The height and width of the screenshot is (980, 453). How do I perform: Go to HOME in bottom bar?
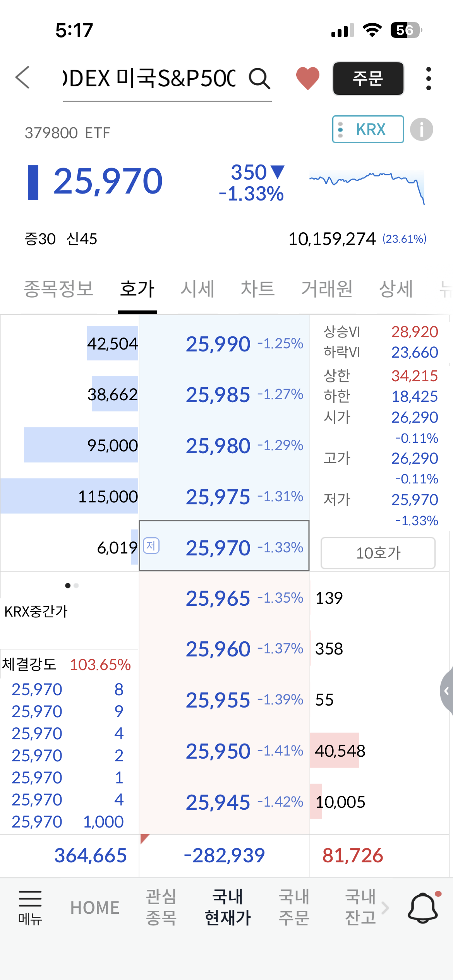[x=95, y=908]
